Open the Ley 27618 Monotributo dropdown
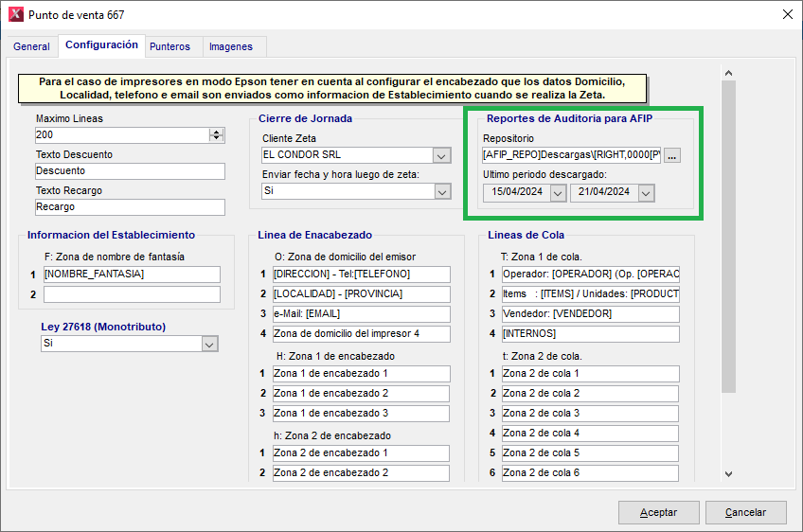Viewport: 803px width, 532px height. tap(209, 345)
